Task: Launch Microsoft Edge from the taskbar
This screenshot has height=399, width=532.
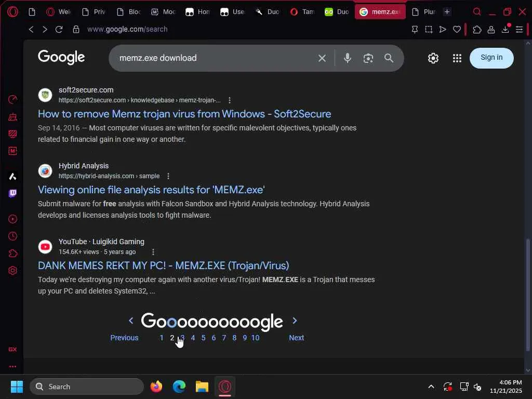Action: pyautogui.click(x=179, y=387)
